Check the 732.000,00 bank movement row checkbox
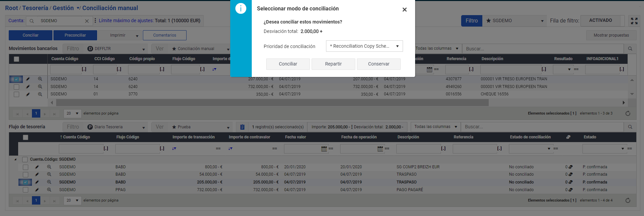The image size is (644, 216). [x=16, y=87]
